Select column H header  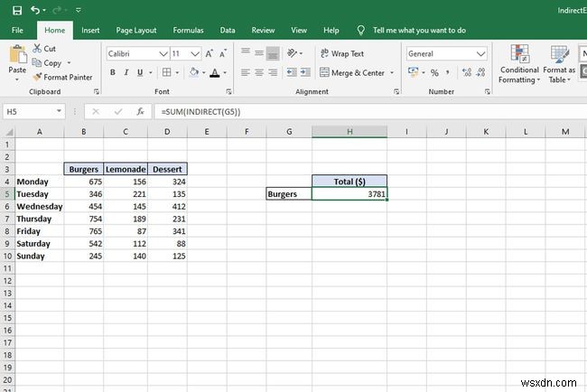point(349,132)
